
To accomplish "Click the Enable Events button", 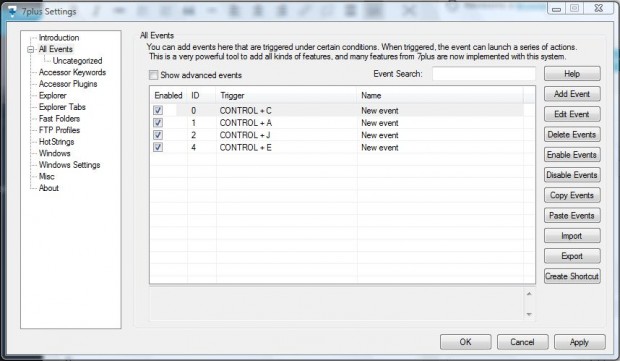I will (572, 155).
